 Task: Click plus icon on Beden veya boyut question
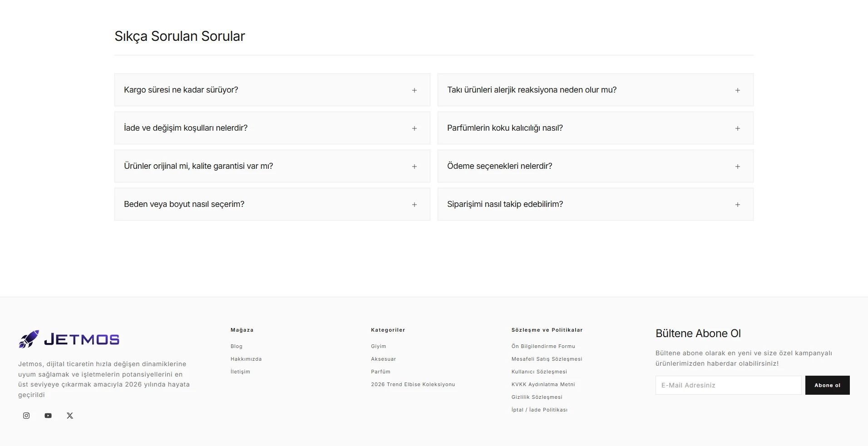[414, 205]
